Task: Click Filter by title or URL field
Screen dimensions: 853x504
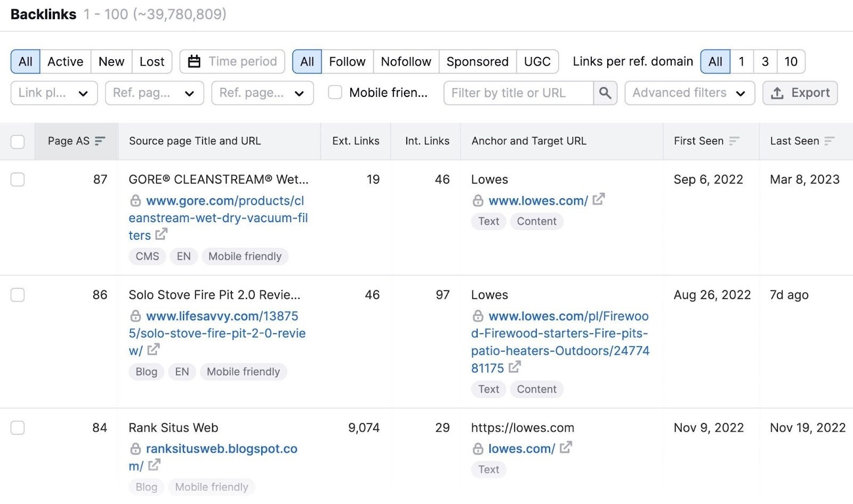Action: pyautogui.click(x=518, y=93)
